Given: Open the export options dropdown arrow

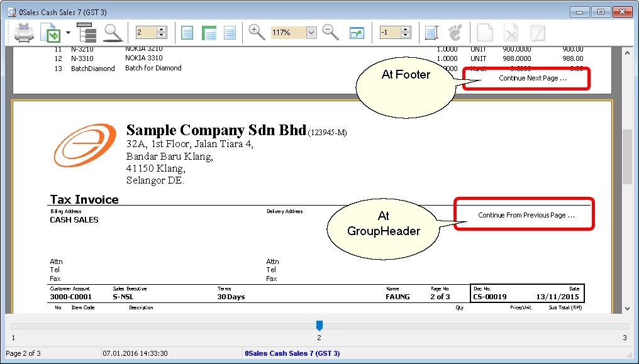Looking at the screenshot, I should click(67, 33).
